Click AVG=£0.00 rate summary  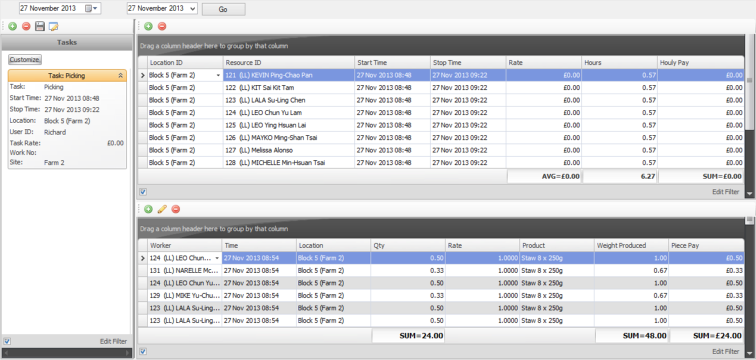pos(544,176)
